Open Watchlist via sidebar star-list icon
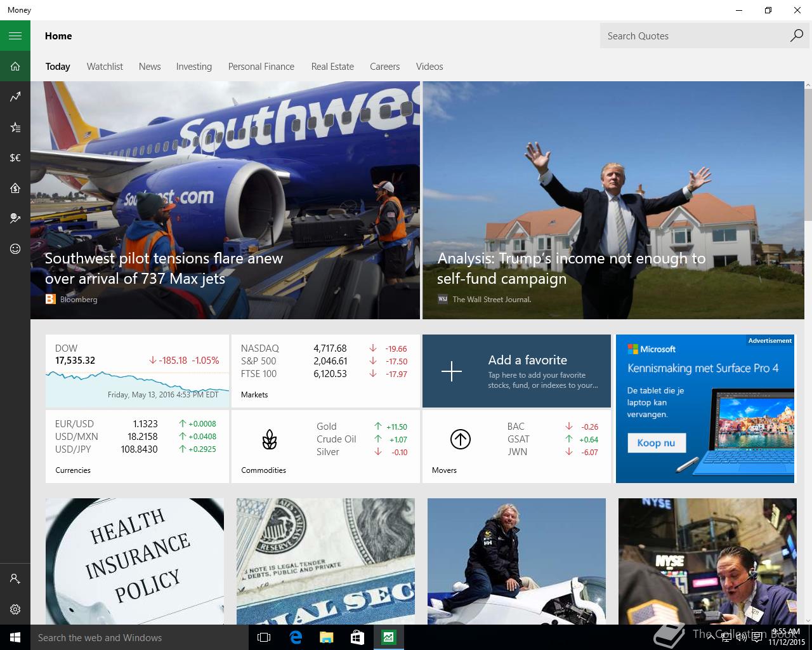Image resolution: width=812 pixels, height=650 pixels. click(x=15, y=127)
